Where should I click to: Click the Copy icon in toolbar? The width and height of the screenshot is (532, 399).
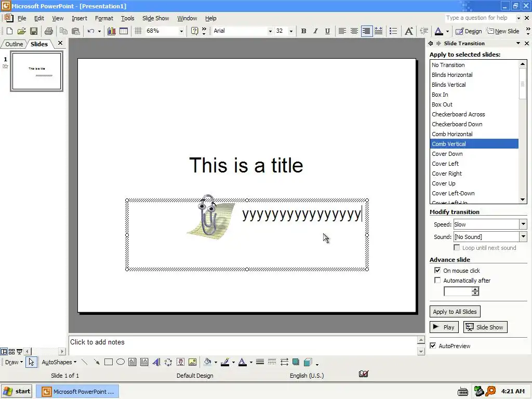pos(63,31)
